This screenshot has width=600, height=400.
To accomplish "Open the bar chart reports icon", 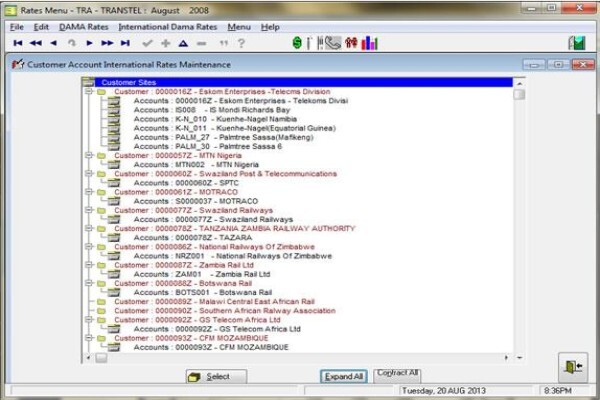I will pos(370,43).
